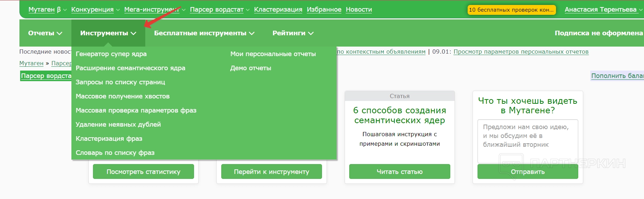Choose Запросы по списку страниц

(120, 82)
